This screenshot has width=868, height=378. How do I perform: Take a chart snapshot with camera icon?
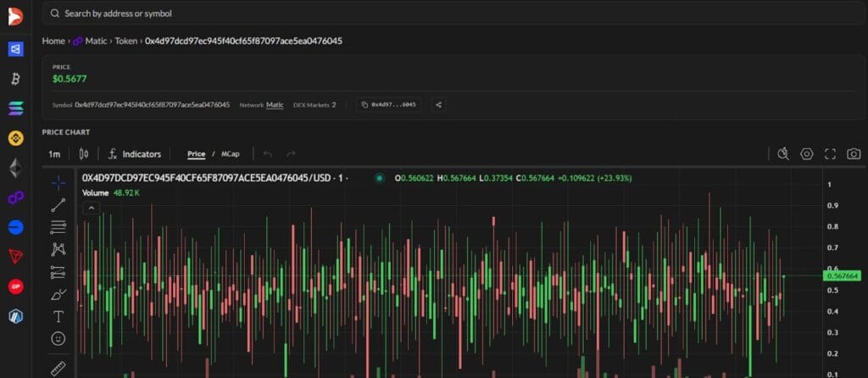(x=854, y=154)
